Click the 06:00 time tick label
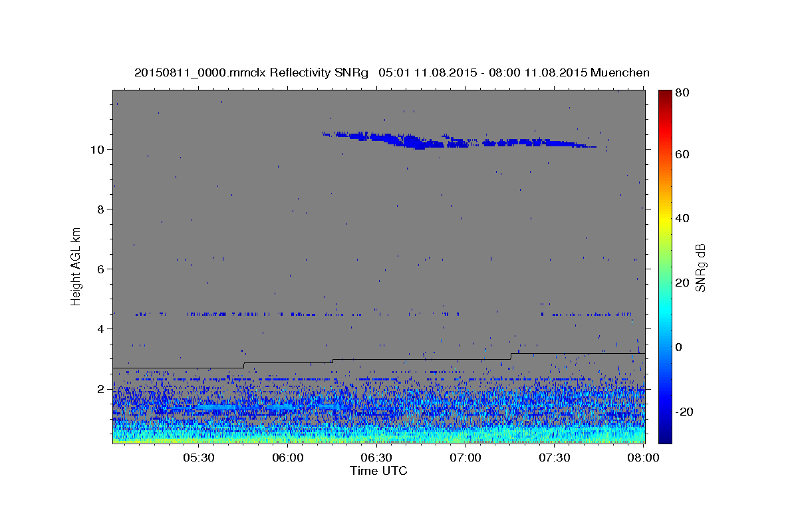This screenshot has height=532, width=798. (x=288, y=458)
